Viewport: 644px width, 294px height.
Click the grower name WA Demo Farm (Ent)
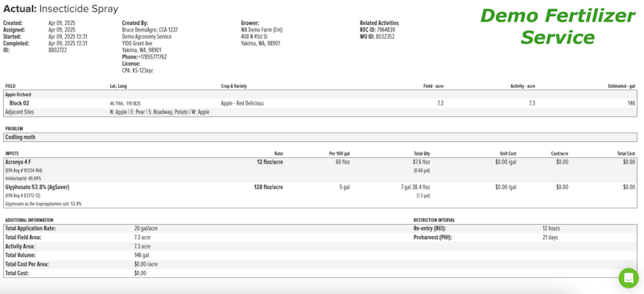pyautogui.click(x=262, y=30)
